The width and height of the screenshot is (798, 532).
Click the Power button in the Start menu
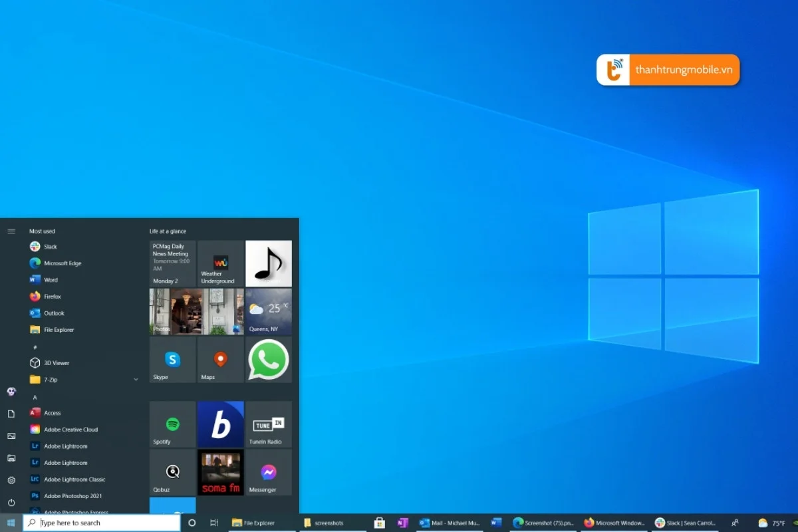[x=11, y=503]
